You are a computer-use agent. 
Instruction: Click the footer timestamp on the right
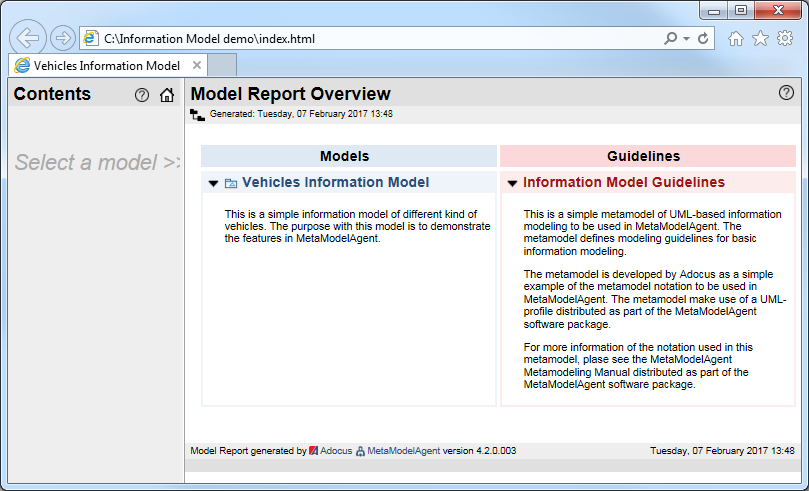point(722,451)
